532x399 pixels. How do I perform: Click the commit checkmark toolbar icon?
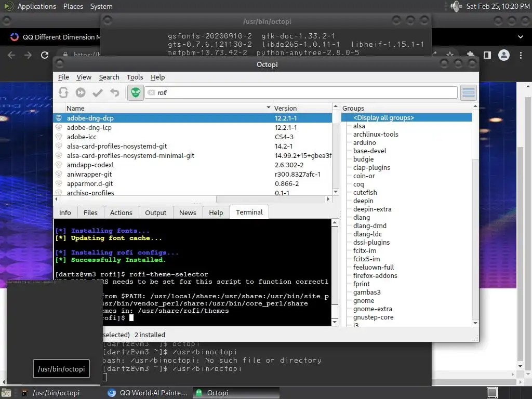tap(98, 92)
